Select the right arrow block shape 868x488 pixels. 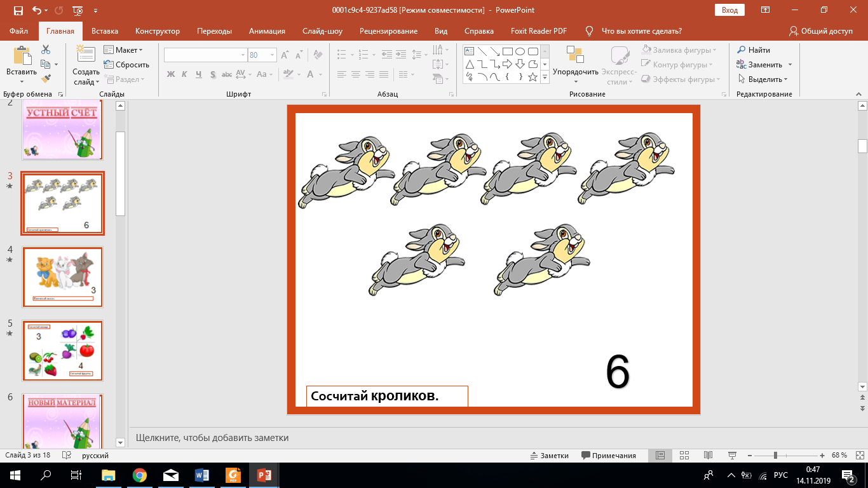[x=507, y=64]
